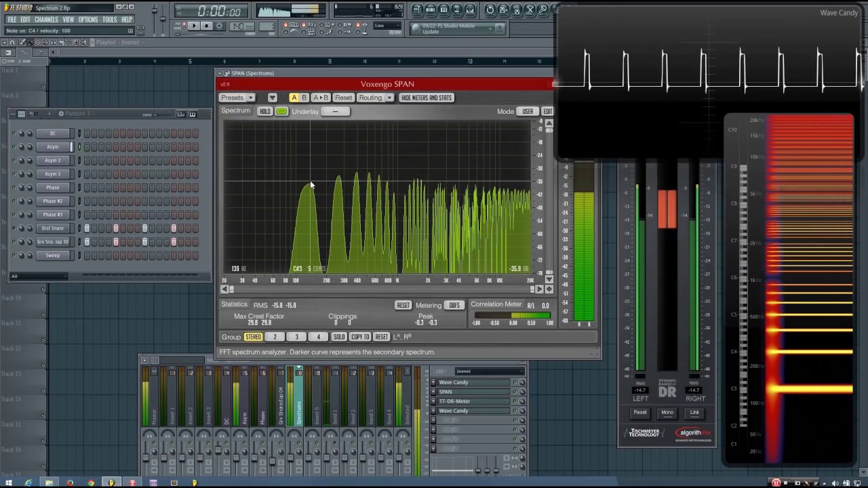Click the Stop button in FL Studio transport
The width and height of the screenshot is (868, 488).
pos(207,26)
